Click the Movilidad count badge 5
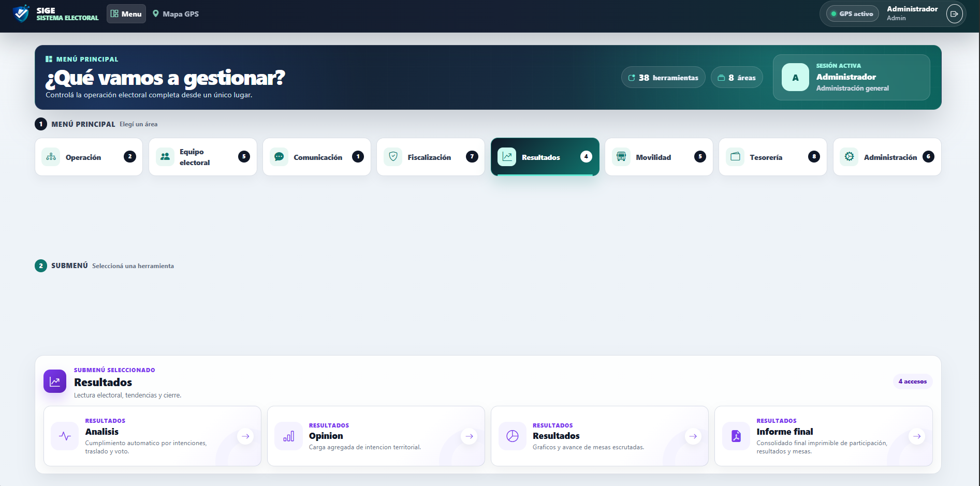Image resolution: width=980 pixels, height=486 pixels. pyautogui.click(x=700, y=157)
